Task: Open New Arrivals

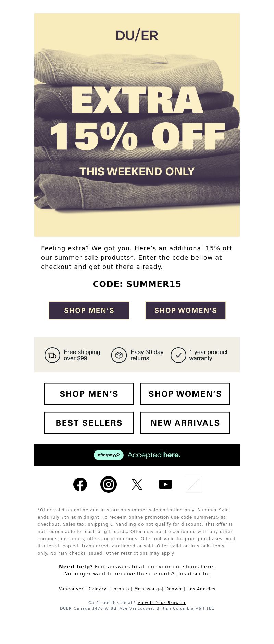Action: pos(185,423)
